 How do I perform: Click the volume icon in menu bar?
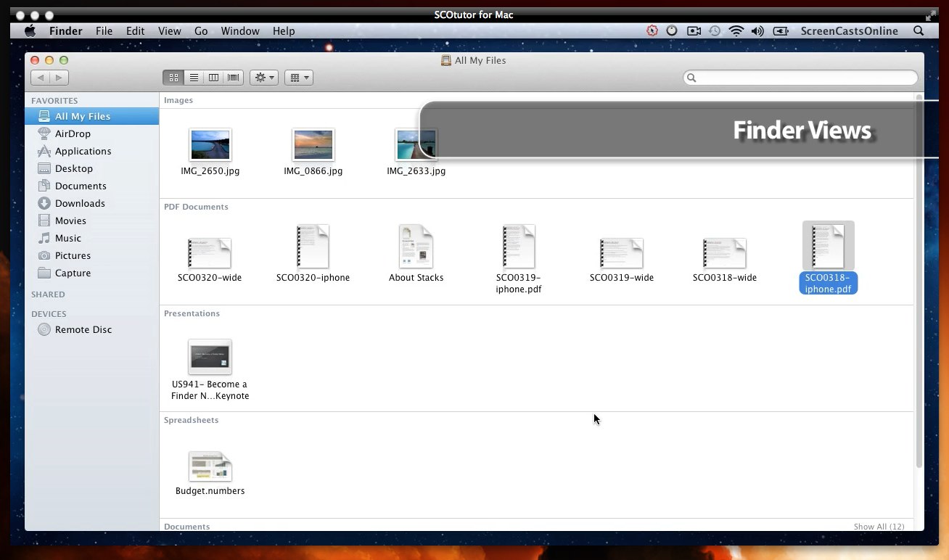757,31
